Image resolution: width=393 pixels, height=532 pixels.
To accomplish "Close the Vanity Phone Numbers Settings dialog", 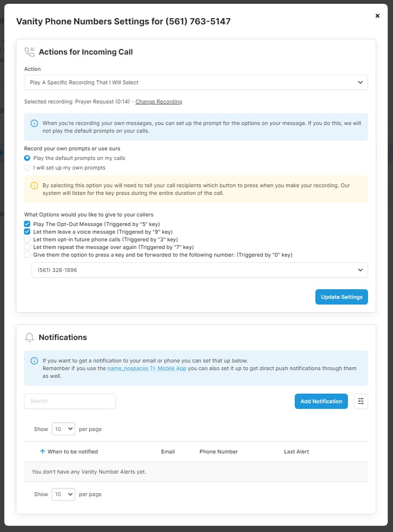I will click(377, 16).
